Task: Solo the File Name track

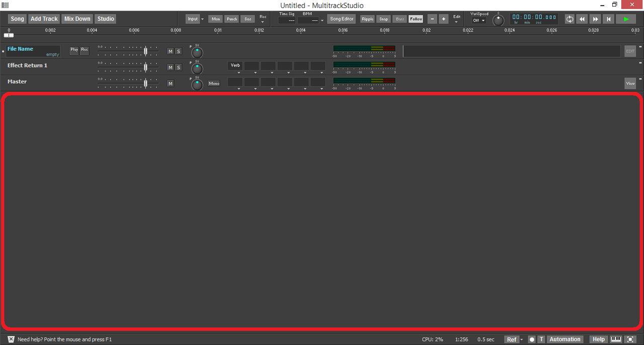Action: click(x=178, y=51)
